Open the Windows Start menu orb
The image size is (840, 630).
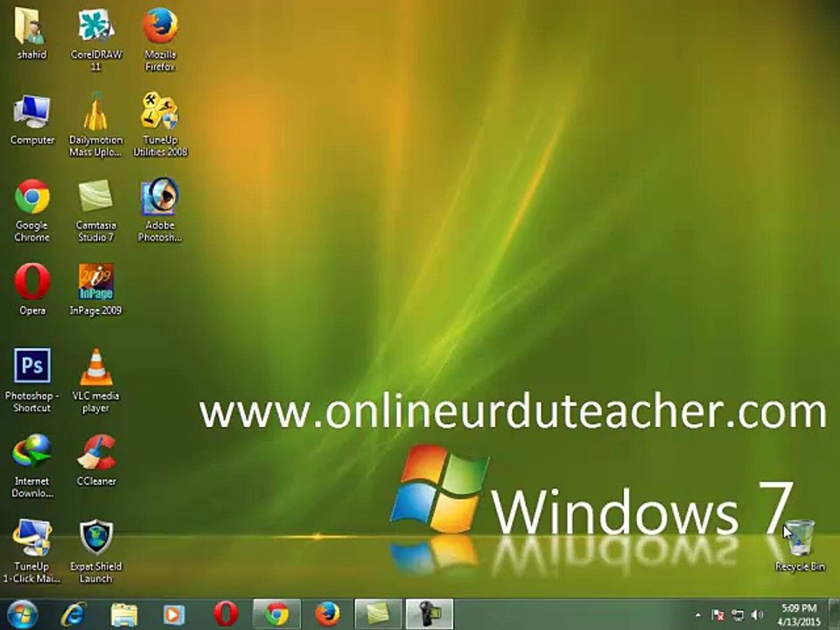pos(22,614)
